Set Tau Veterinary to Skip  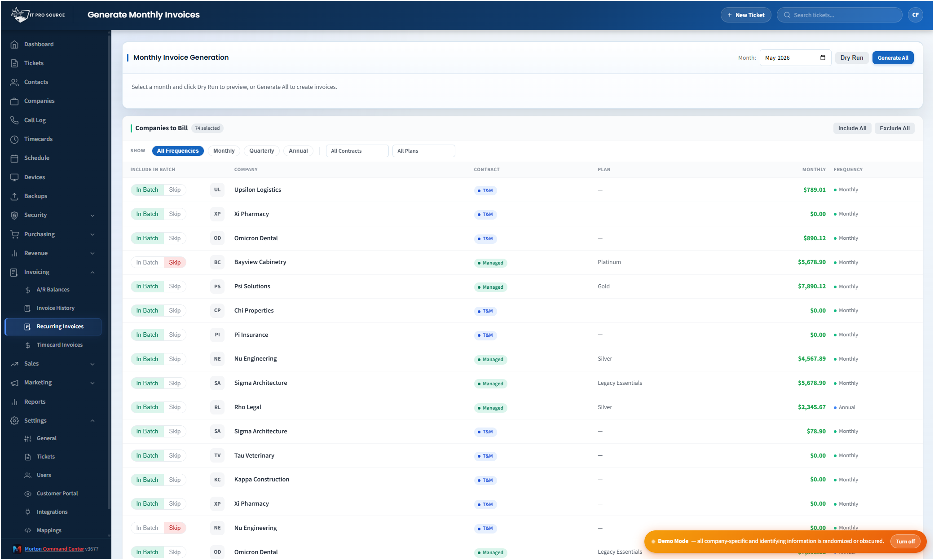175,456
